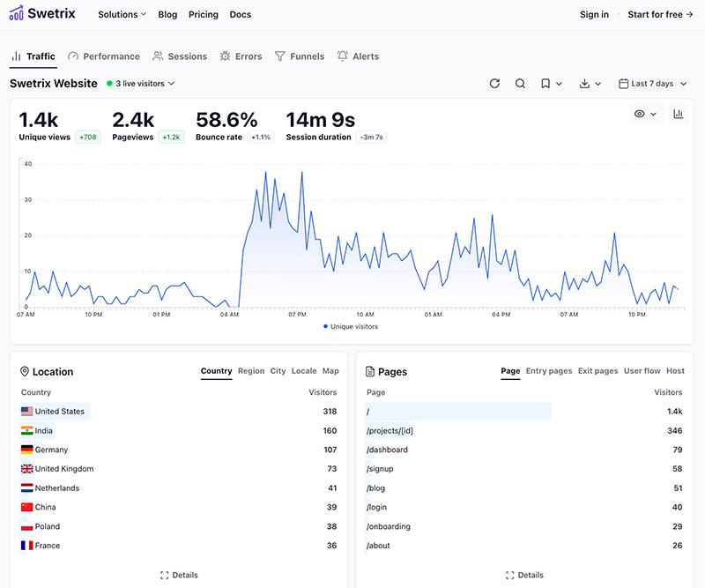
Task: Click Start for free
Action: click(x=656, y=14)
